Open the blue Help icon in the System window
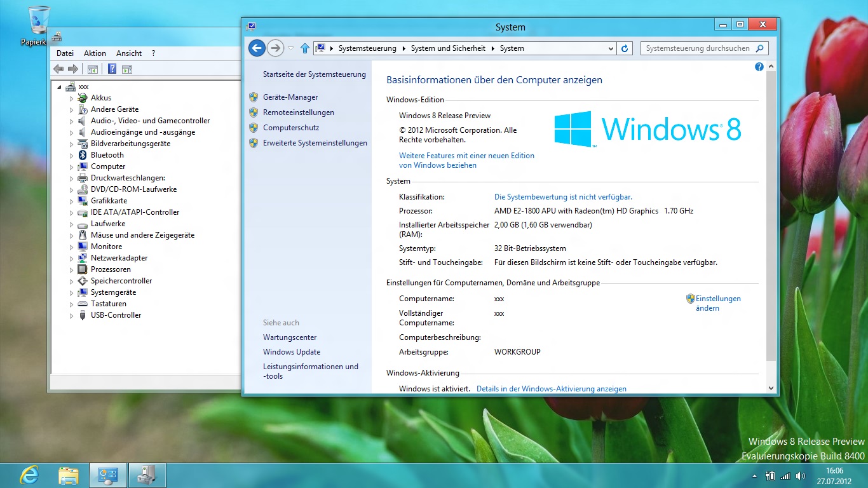 click(759, 67)
